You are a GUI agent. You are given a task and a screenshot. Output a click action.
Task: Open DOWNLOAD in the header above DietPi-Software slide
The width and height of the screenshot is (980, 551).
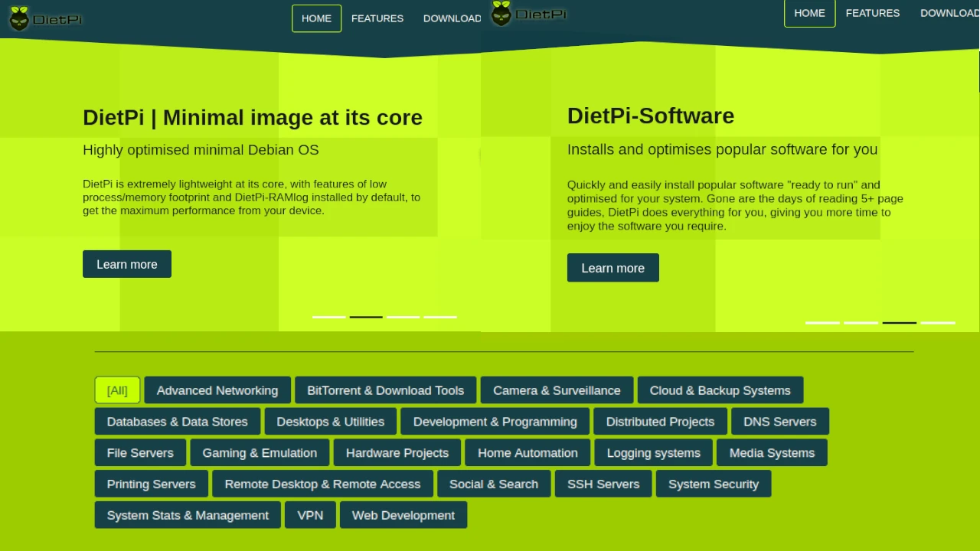949,13
